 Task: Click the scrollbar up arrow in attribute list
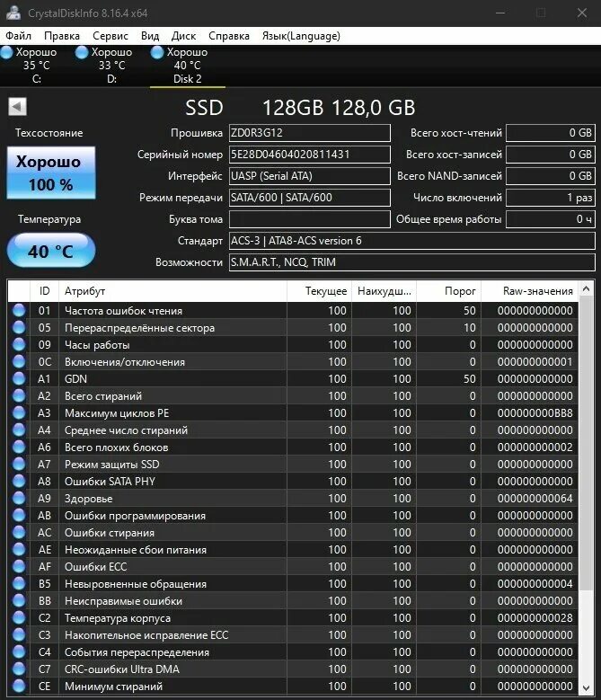point(587,289)
